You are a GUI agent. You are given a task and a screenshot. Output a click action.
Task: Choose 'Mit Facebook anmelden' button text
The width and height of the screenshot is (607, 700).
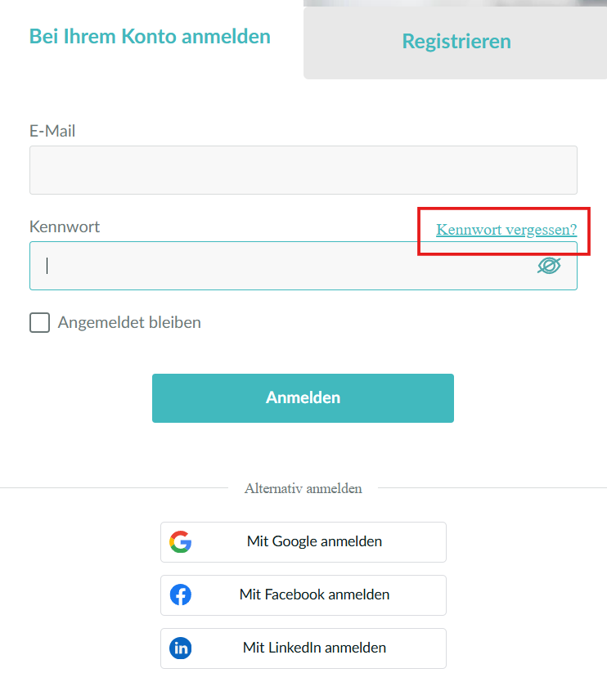pyautogui.click(x=314, y=595)
